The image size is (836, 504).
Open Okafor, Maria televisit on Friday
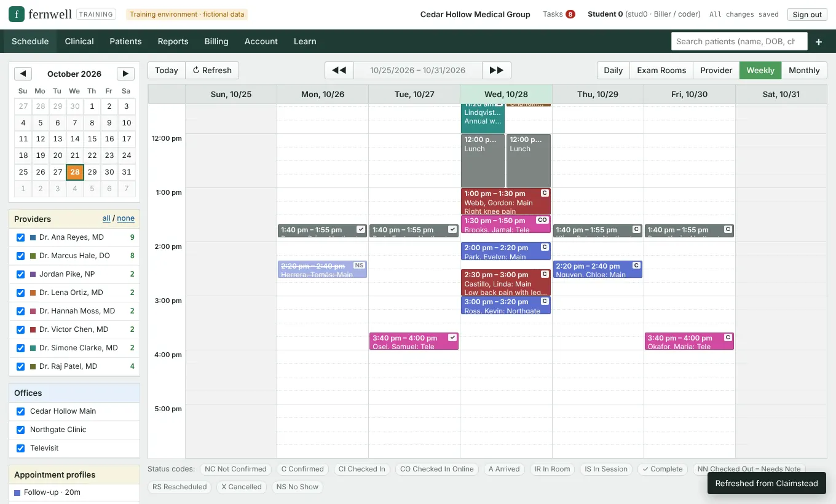689,341
